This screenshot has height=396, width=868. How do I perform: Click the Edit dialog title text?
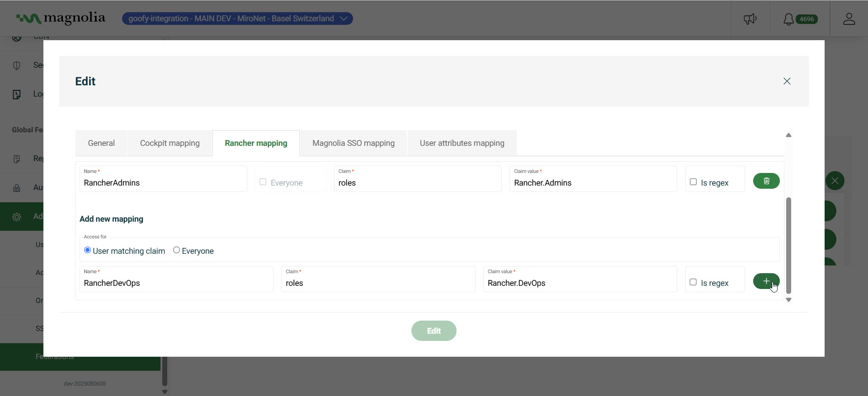coord(85,81)
